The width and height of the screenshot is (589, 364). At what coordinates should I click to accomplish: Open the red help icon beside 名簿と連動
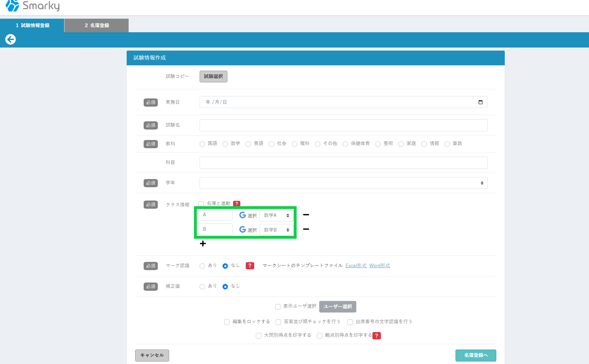coord(237,203)
